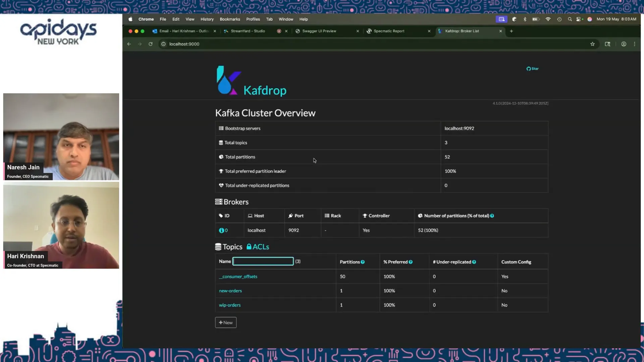Image resolution: width=644 pixels, height=362 pixels.
Task: Bookmark this page with star icon
Action: 592,44
